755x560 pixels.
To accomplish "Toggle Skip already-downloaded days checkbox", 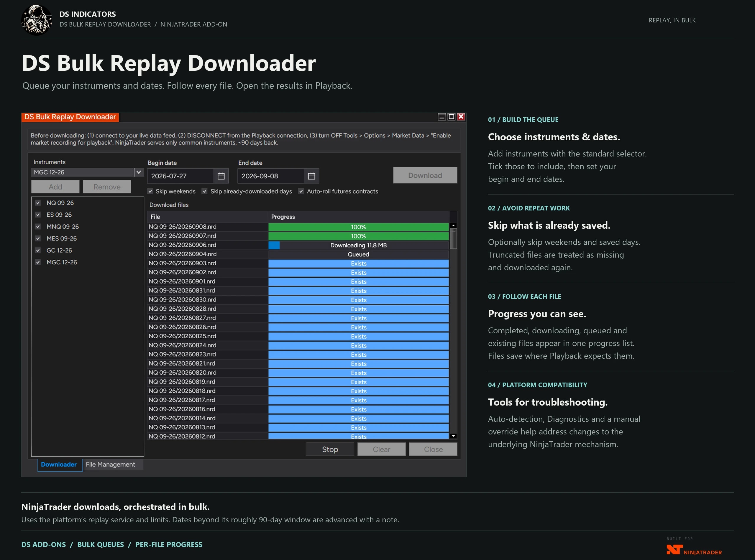I will tap(204, 191).
